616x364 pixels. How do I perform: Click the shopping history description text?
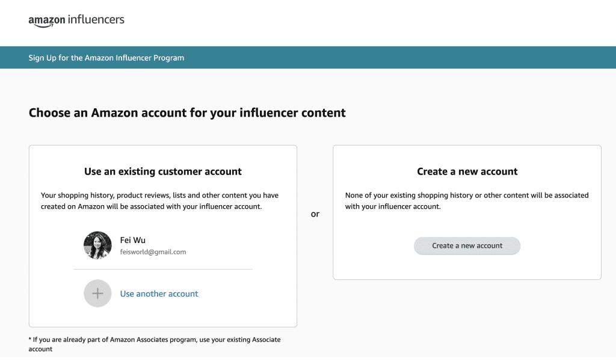[159, 201]
